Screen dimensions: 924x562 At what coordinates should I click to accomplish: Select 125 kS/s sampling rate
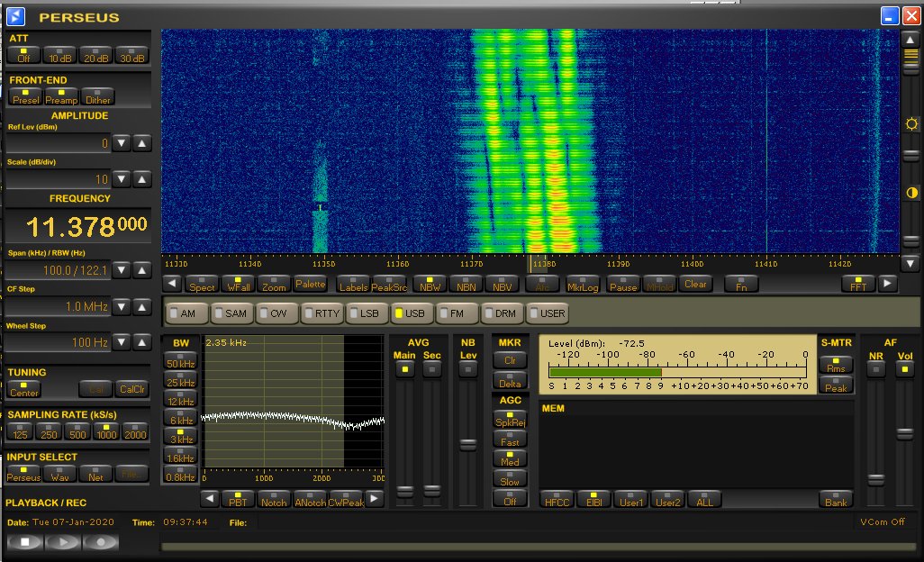(x=20, y=431)
